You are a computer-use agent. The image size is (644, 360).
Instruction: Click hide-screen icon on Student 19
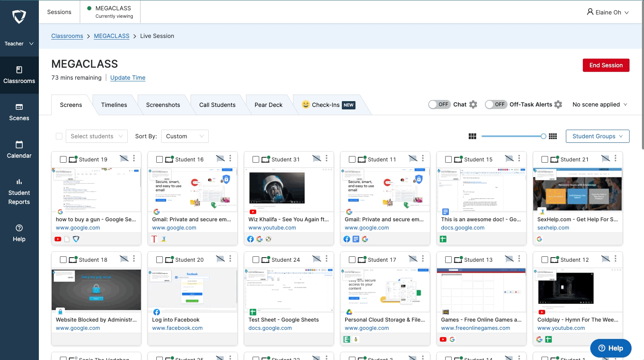[124, 159]
